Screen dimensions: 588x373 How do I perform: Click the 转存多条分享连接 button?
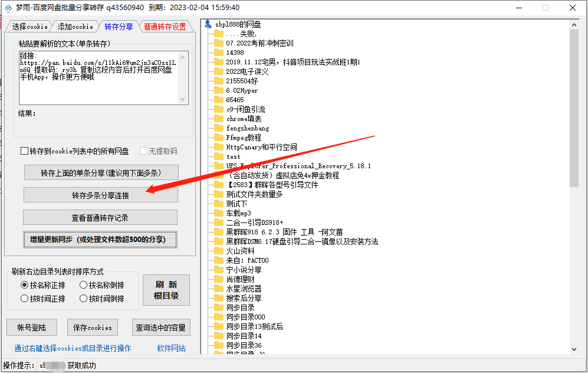(100, 195)
